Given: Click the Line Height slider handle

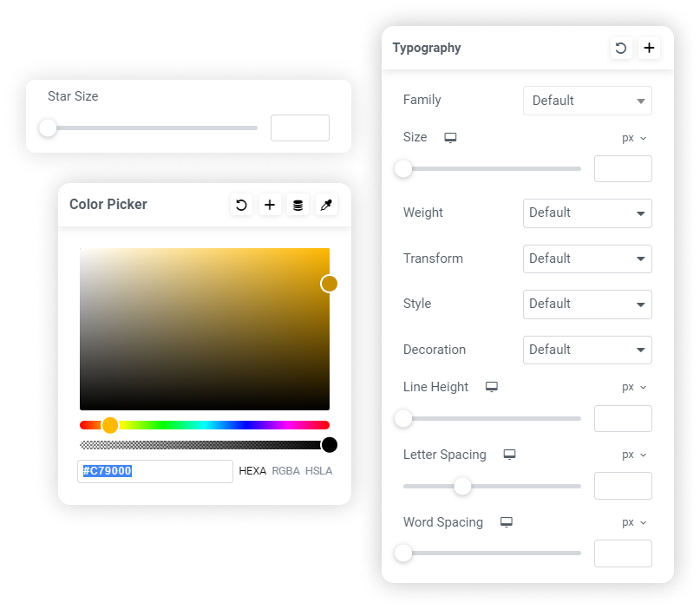Looking at the screenshot, I should point(403,419).
